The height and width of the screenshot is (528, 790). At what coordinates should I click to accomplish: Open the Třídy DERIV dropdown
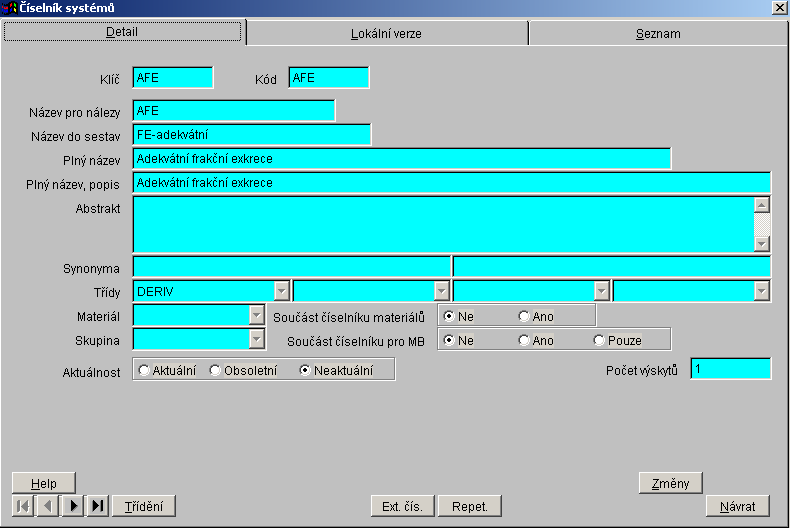[281, 291]
